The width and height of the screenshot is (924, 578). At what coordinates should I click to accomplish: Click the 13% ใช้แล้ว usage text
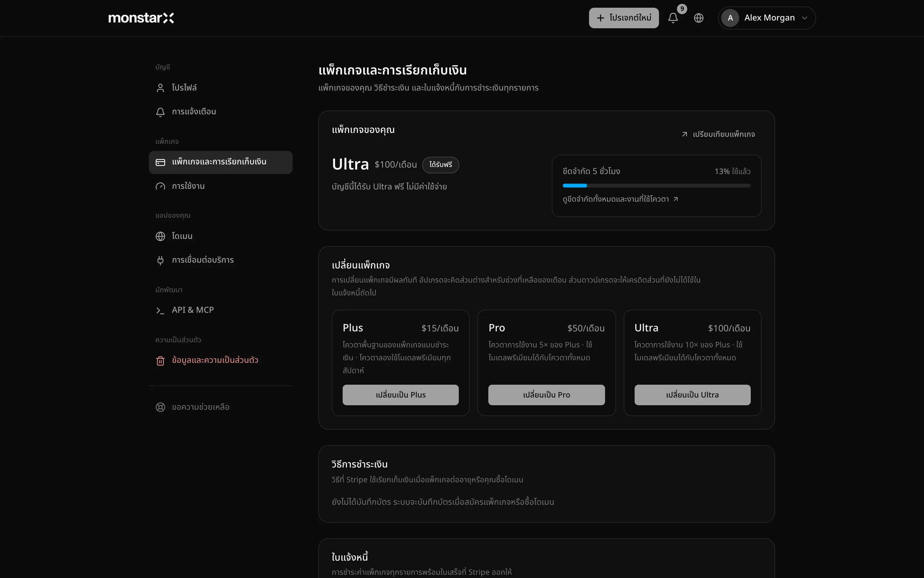pos(732,171)
